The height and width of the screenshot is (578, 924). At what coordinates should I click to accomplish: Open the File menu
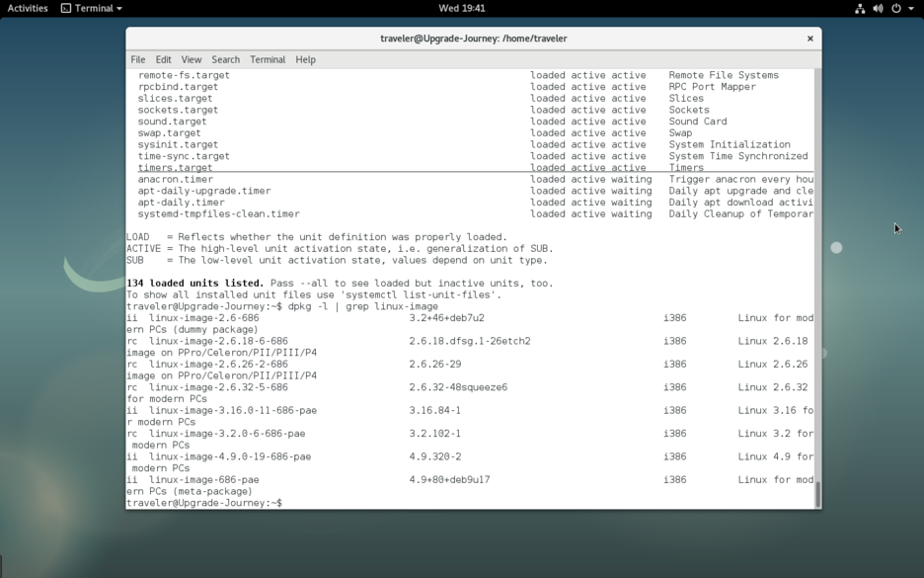pos(138,59)
